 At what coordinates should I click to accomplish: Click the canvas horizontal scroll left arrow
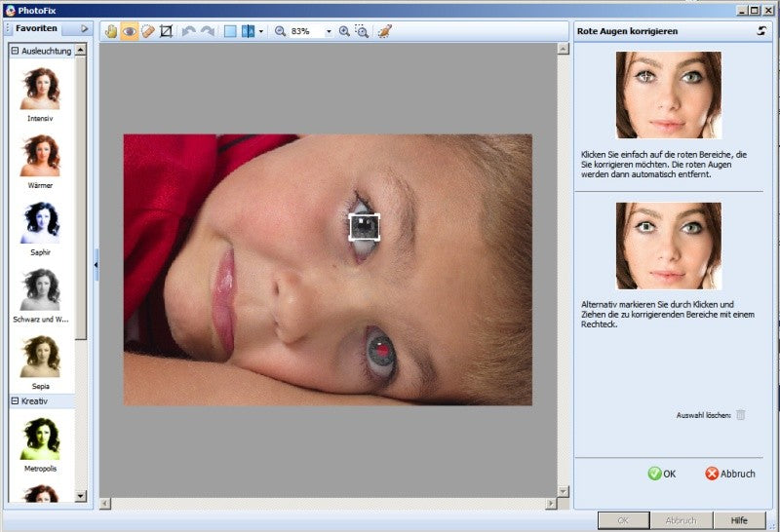[x=105, y=504]
